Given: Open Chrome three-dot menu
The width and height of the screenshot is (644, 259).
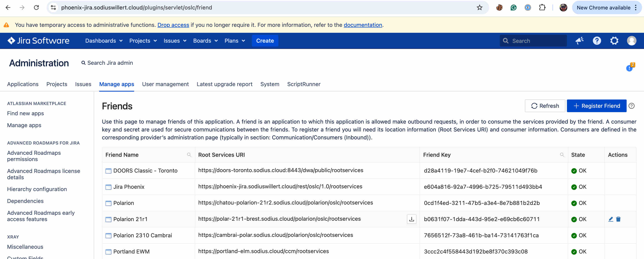Looking at the screenshot, I should [x=636, y=8].
